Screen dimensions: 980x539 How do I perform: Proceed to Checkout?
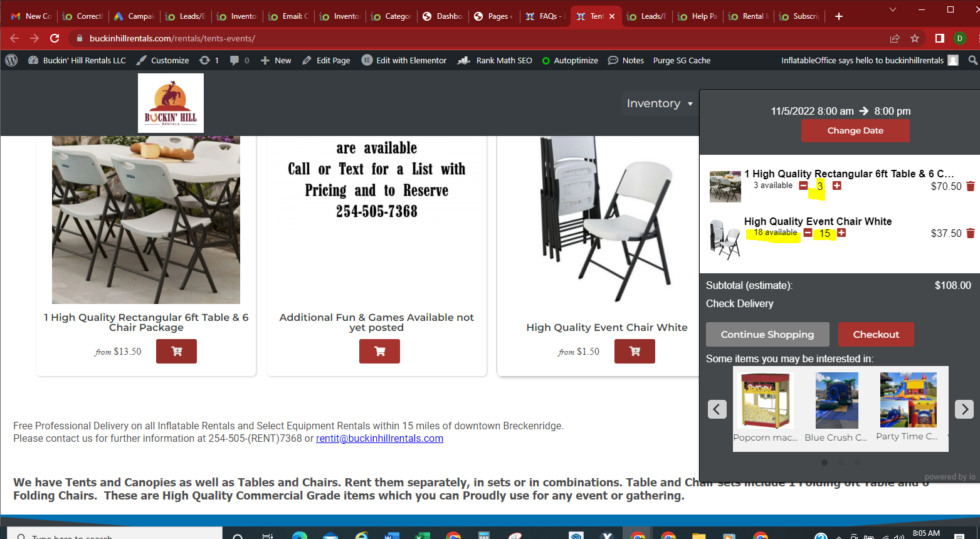875,335
